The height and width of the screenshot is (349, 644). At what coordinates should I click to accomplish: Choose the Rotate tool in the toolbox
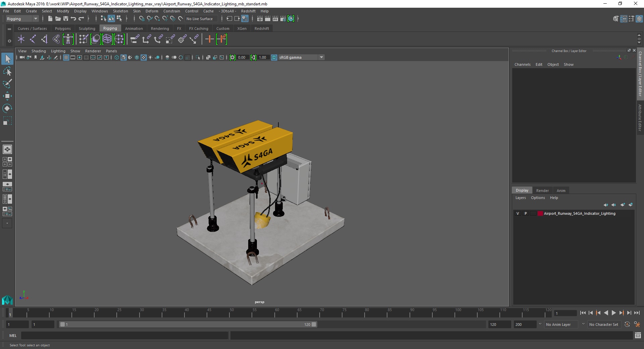[x=7, y=108]
